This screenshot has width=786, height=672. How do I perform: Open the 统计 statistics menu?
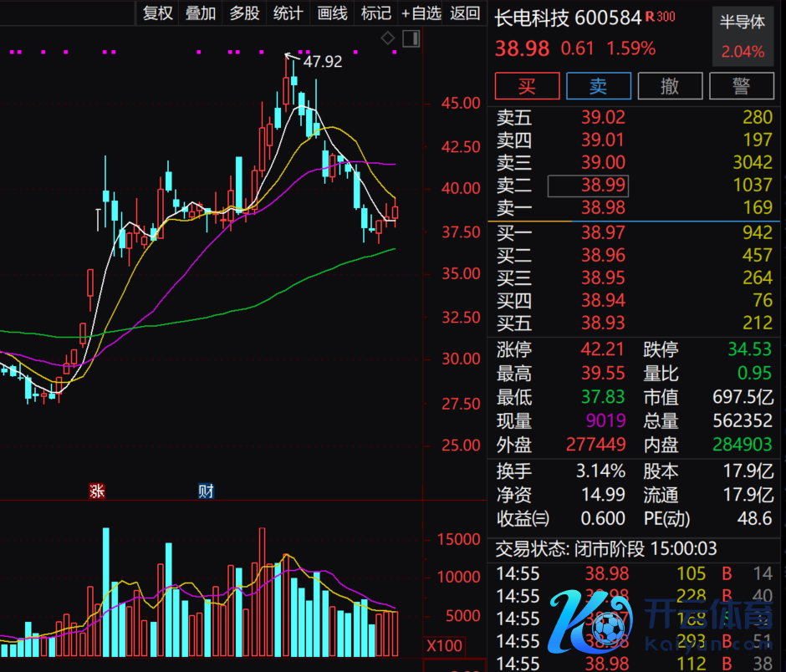click(288, 13)
